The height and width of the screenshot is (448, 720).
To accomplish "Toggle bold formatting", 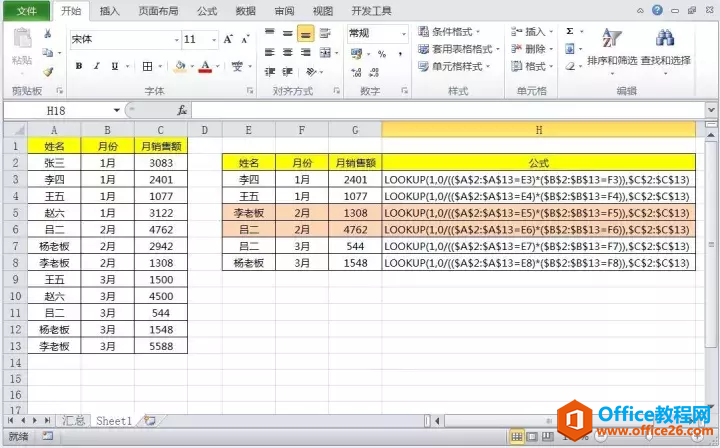I will point(79,66).
